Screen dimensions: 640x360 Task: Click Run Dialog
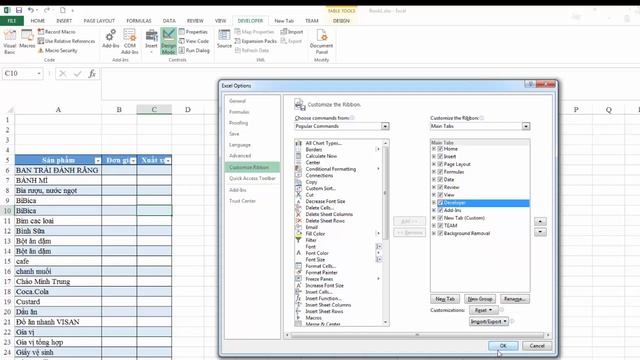[x=194, y=50]
